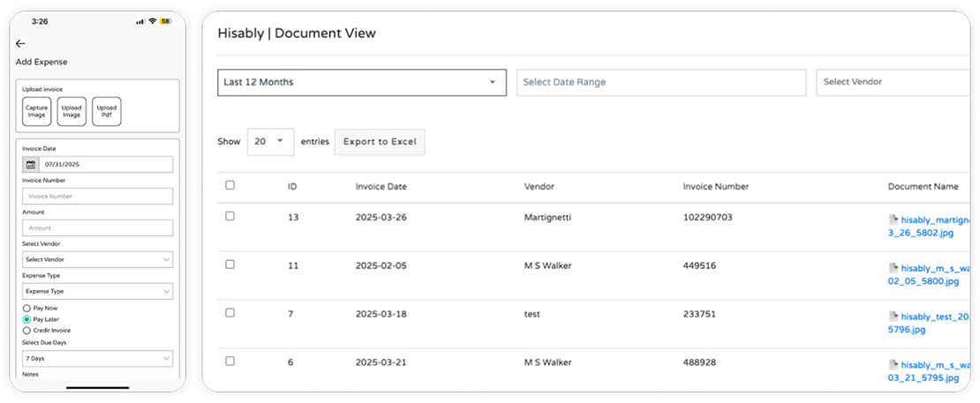Click invoice number 102290703
Image resolution: width=980 pixels, height=403 pixels.
coord(707,217)
